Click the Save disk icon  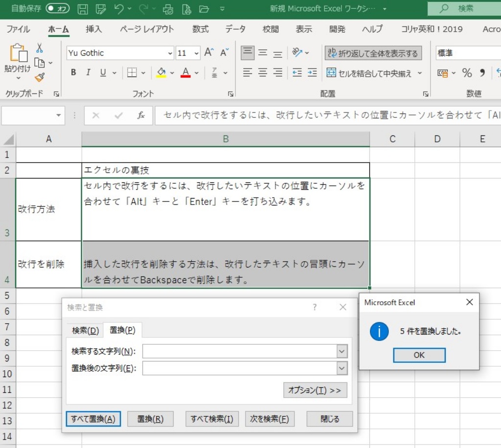(x=82, y=9)
